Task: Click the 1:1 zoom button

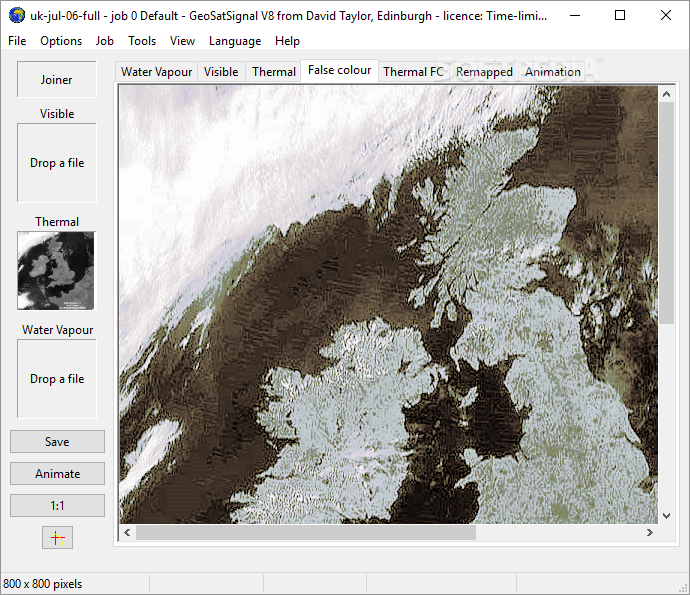Action: [x=57, y=506]
